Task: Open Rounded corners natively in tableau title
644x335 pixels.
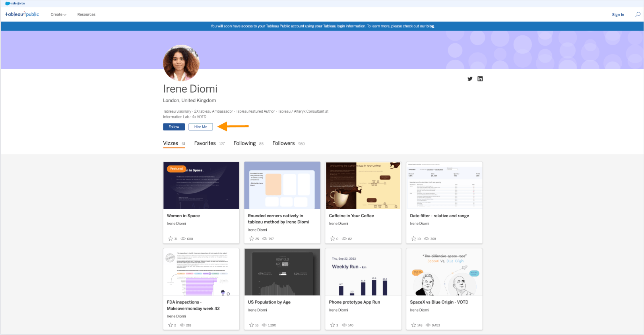Action: 278,219
